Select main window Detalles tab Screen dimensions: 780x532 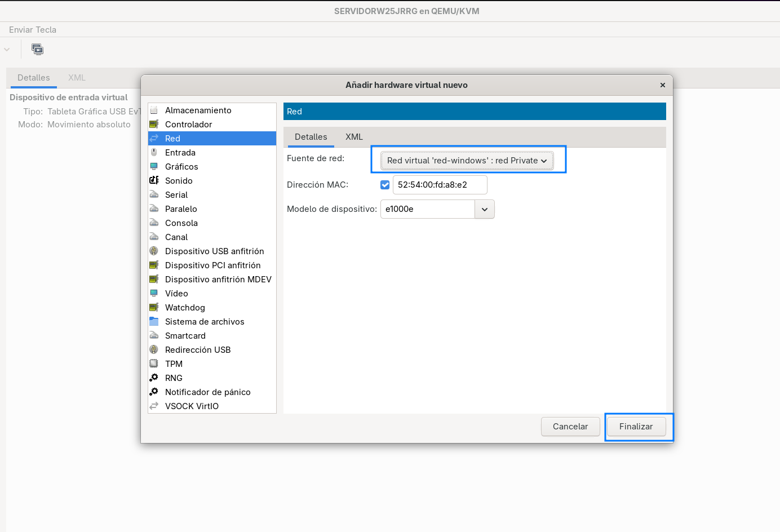[x=34, y=78]
